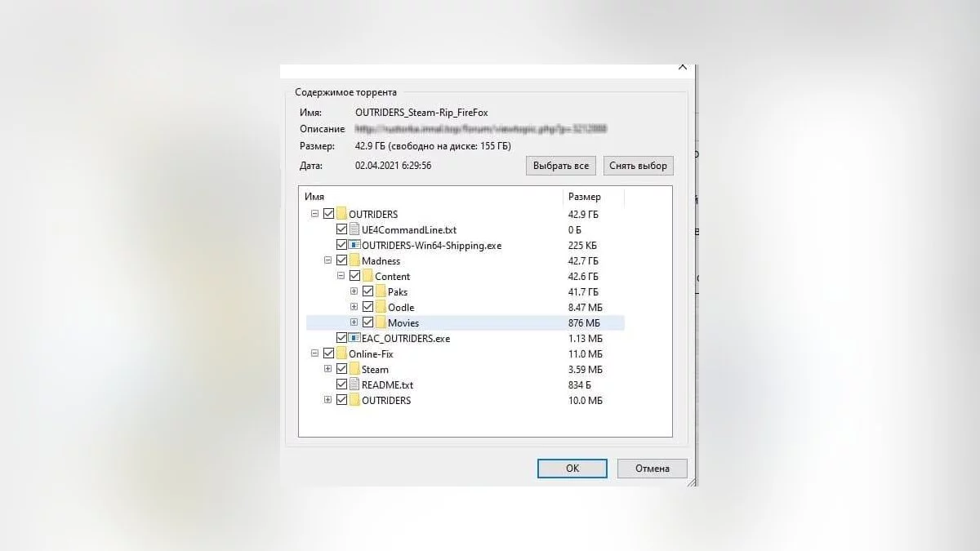Image resolution: width=980 pixels, height=551 pixels.
Task: Cancel with the Отмена button
Action: tap(652, 469)
